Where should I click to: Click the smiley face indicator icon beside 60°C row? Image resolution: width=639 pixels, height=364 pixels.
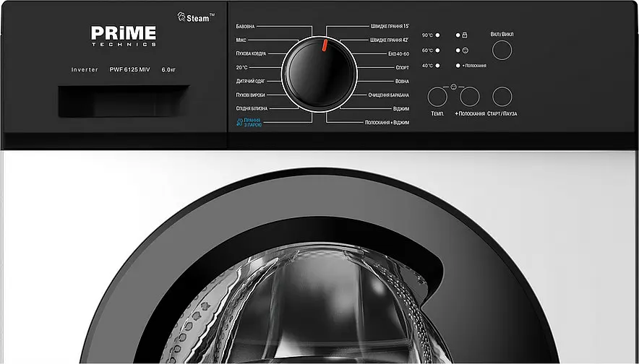point(465,51)
